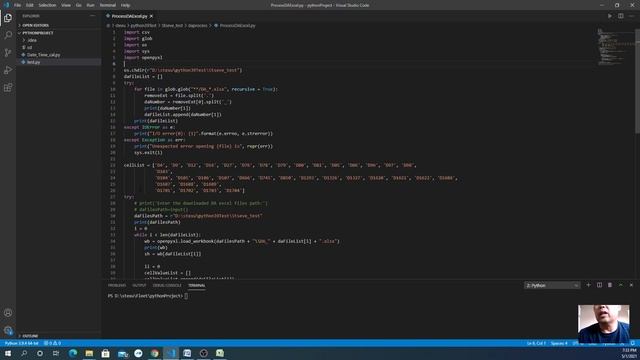Open the View menu

pyautogui.click(x=66, y=5)
